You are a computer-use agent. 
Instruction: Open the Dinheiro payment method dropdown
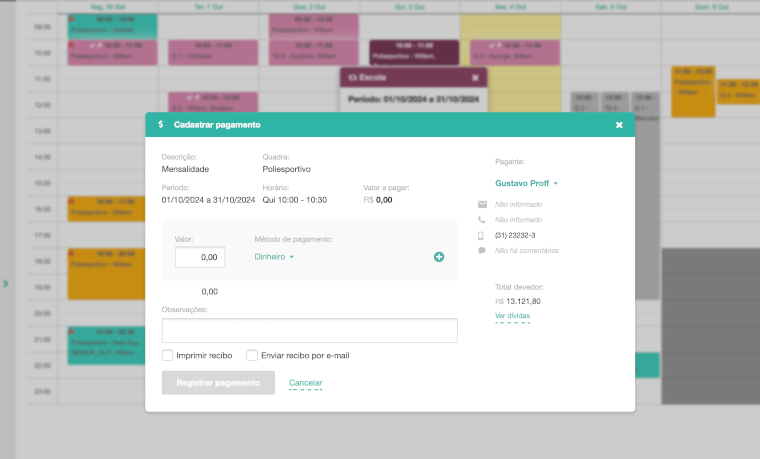[275, 257]
